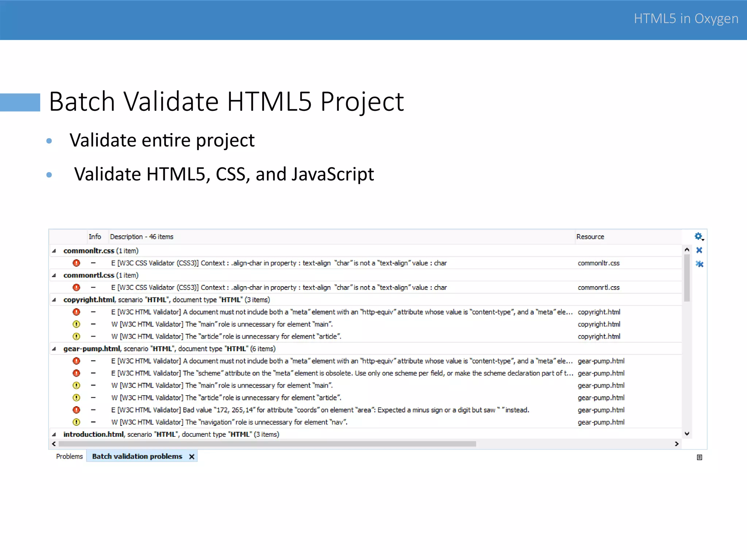Select the commonrtl.css text-align error message

279,287
